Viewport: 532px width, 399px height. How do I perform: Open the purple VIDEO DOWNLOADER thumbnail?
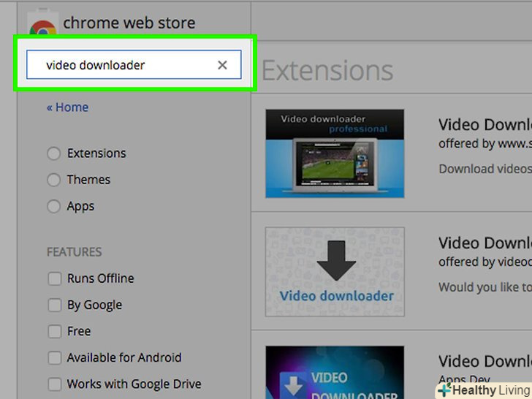[335, 373]
